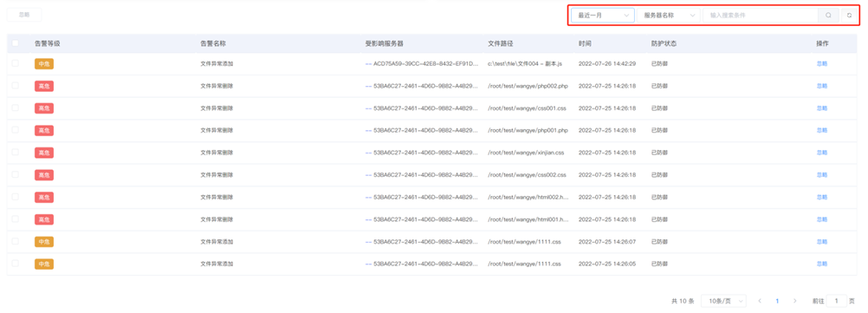Ignore the alert timed 14:26:05
This screenshot has width=868, height=313.
coord(822,264)
